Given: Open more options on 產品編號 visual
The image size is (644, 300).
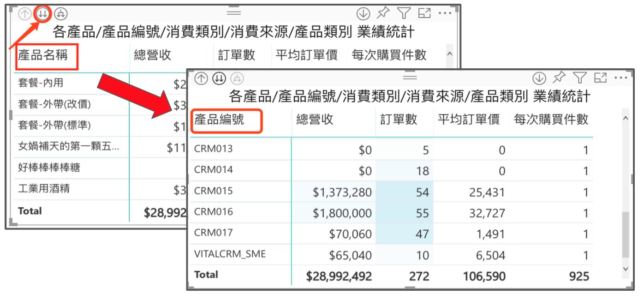Looking at the screenshot, I should 621,78.
